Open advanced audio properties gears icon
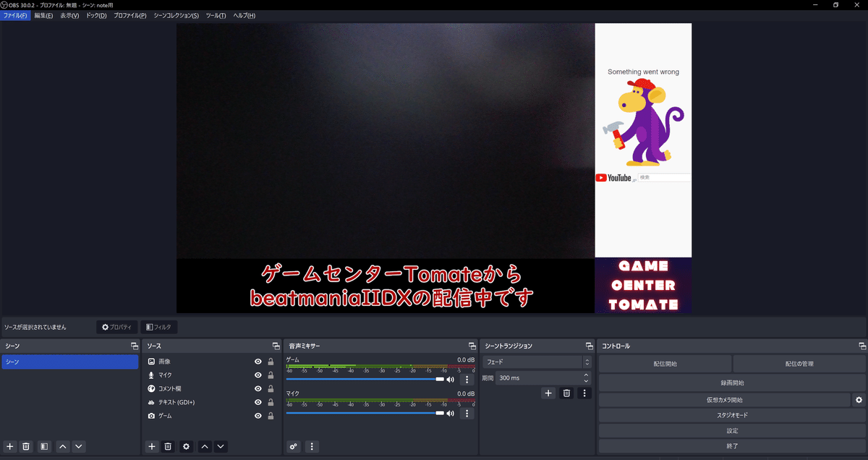The width and height of the screenshot is (868, 460). click(294, 446)
